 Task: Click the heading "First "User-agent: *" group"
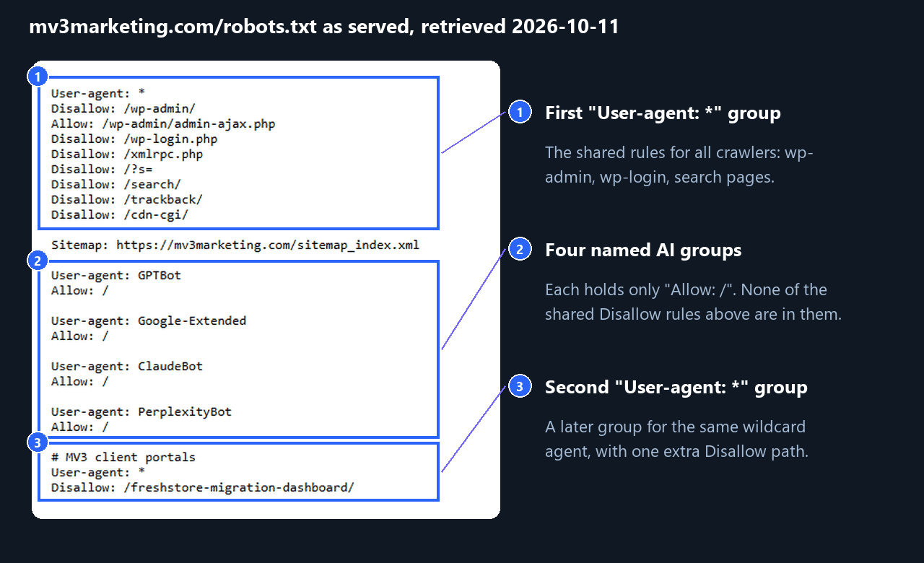pyautogui.click(x=663, y=113)
